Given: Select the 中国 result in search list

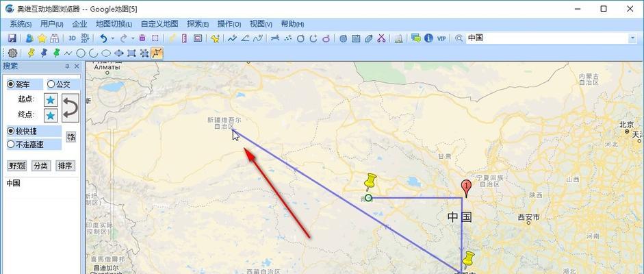Looking at the screenshot, I should click(x=13, y=183).
